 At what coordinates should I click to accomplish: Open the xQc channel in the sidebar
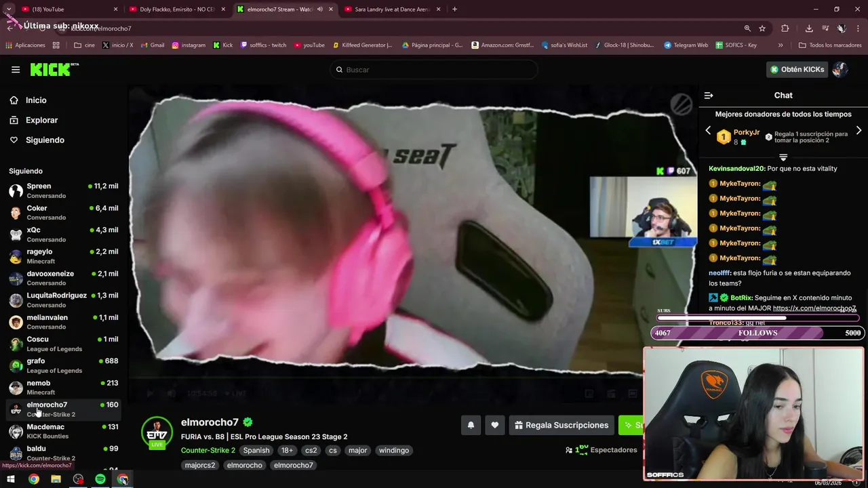(64, 235)
